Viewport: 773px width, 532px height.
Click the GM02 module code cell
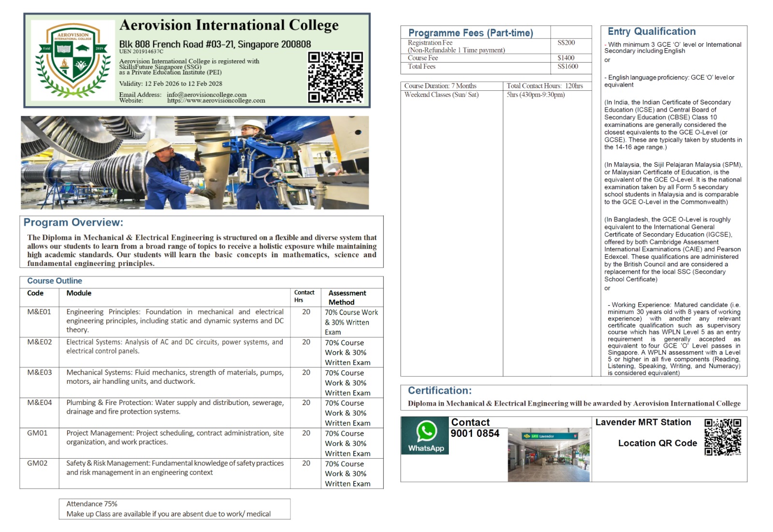[x=37, y=463]
